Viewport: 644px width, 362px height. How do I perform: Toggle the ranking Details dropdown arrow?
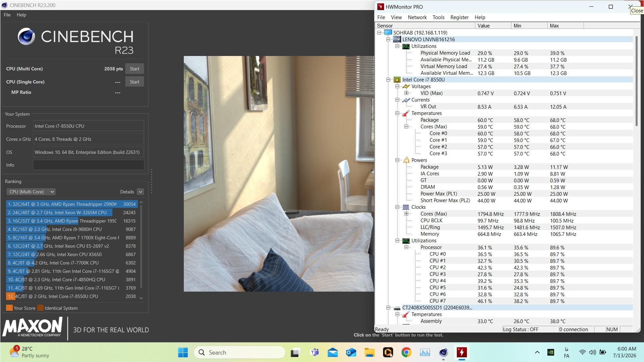pyautogui.click(x=140, y=192)
